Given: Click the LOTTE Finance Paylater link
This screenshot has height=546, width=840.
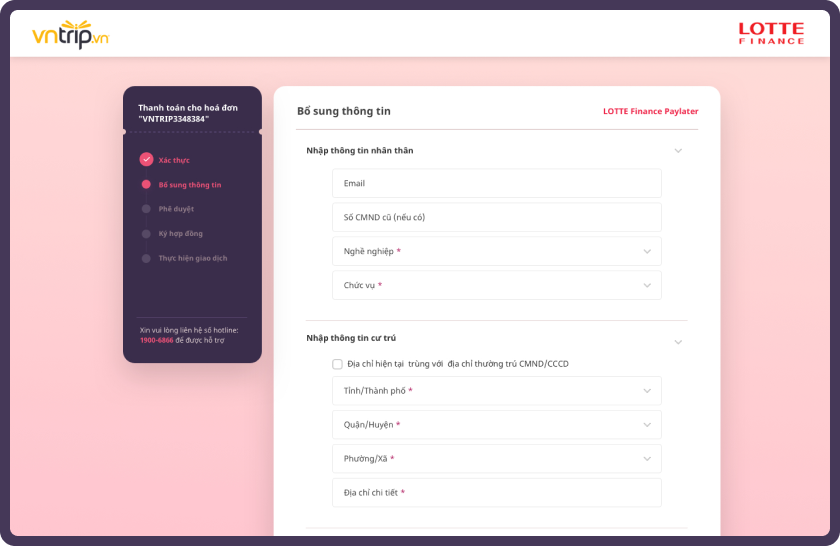Looking at the screenshot, I should click(651, 111).
